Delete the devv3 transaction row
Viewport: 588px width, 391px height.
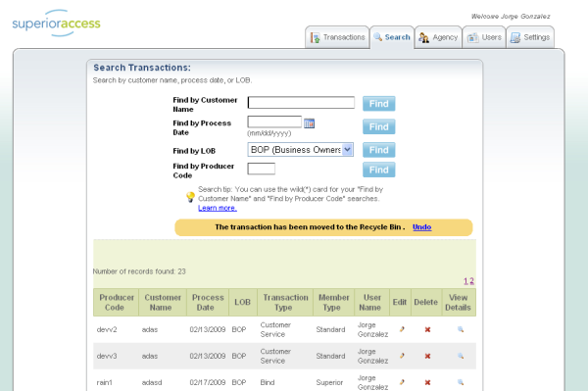pyautogui.click(x=427, y=356)
